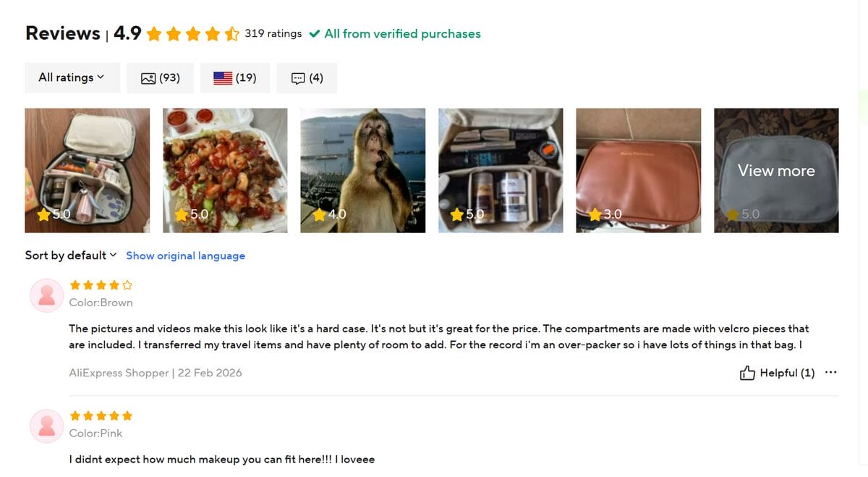
Task: Click the 4.0 star badge on the monkey photo
Action: [x=319, y=214]
